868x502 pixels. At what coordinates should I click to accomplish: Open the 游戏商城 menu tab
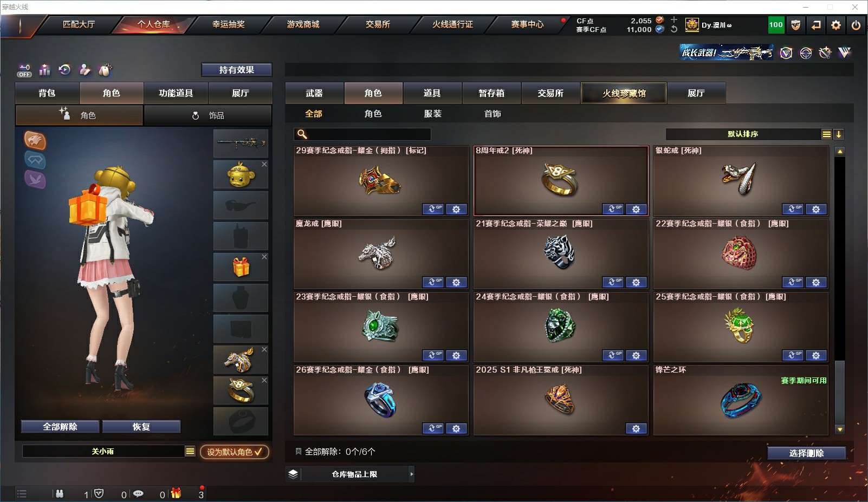coord(303,24)
